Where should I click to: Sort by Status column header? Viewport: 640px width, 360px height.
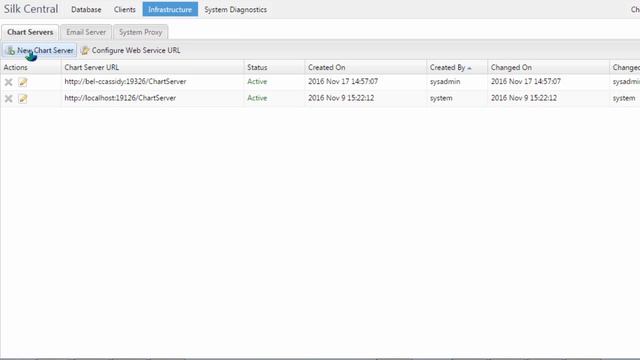[x=274, y=67]
